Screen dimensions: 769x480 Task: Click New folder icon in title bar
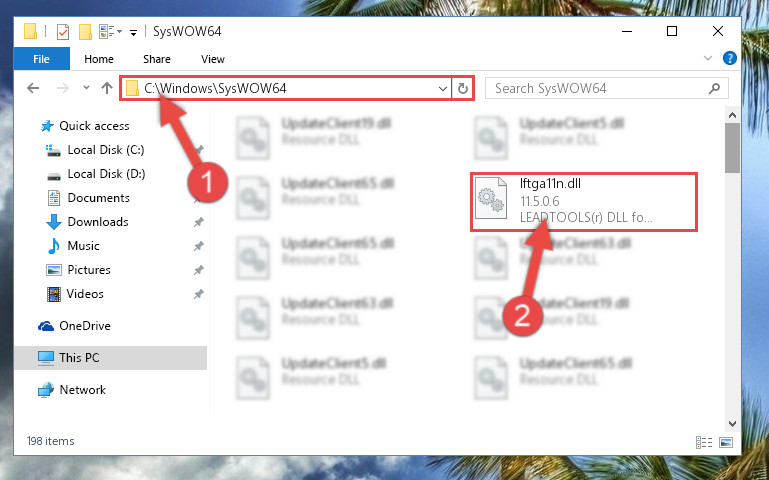(x=85, y=32)
